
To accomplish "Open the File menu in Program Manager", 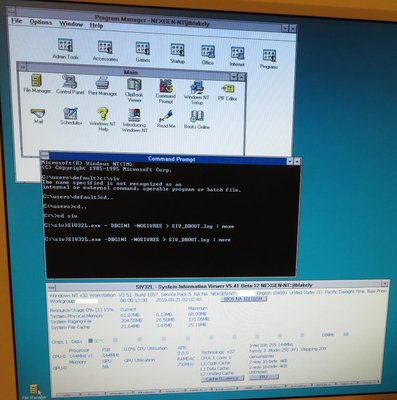I will click(17, 21).
